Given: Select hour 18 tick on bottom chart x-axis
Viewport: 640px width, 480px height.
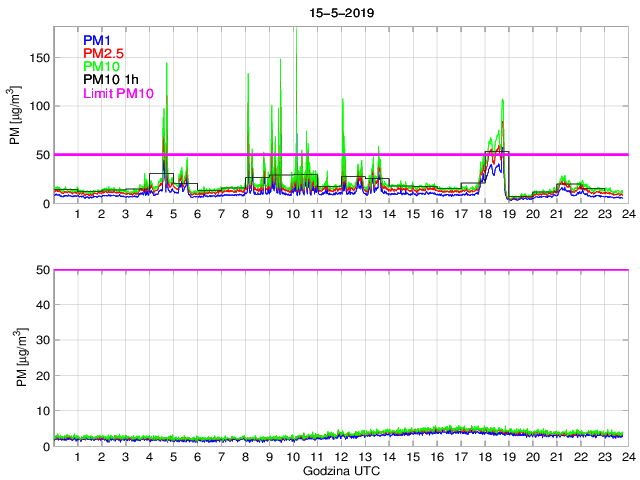Looking at the screenshot, I should (484, 457).
